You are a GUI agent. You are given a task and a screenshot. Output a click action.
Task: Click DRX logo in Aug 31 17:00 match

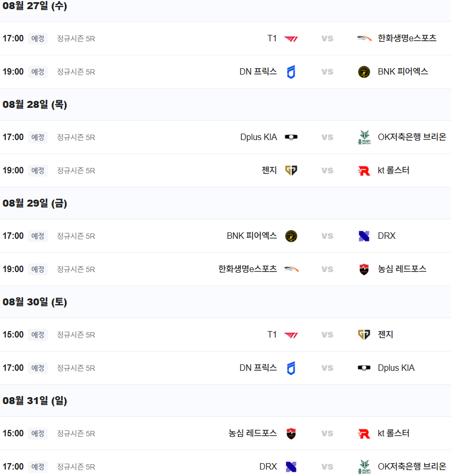pyautogui.click(x=291, y=467)
